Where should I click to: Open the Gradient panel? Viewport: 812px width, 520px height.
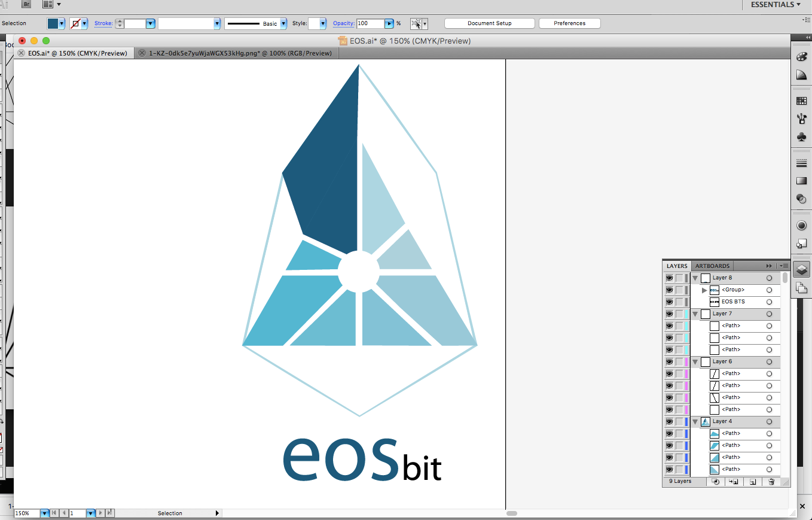coord(802,181)
